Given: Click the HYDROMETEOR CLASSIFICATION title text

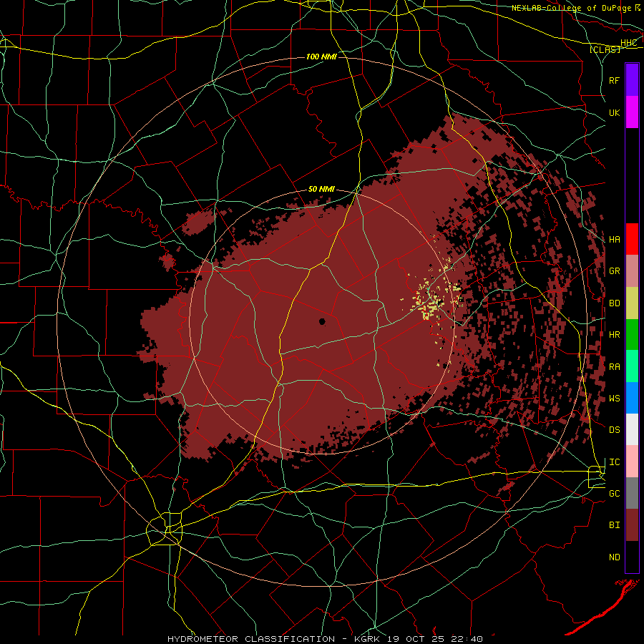Looking at the screenshot, I should coord(251,639).
